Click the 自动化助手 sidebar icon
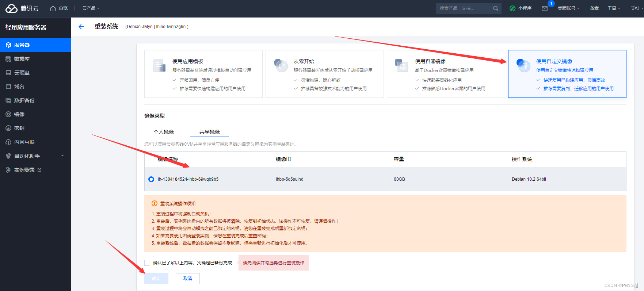 click(x=8, y=156)
